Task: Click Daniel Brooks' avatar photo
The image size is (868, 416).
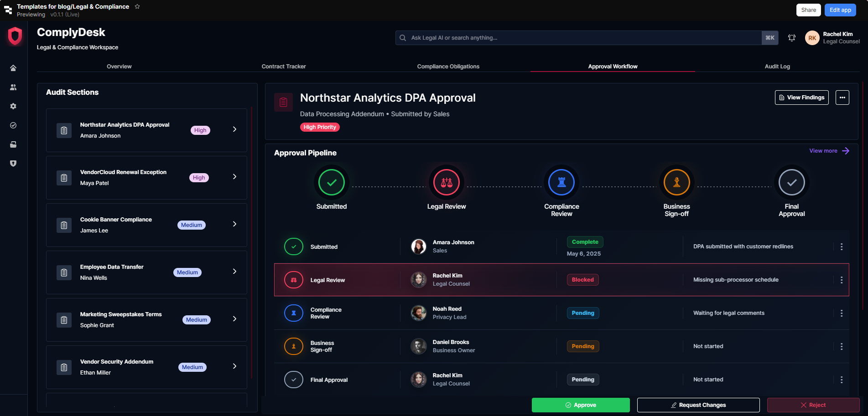Action: 419,346
